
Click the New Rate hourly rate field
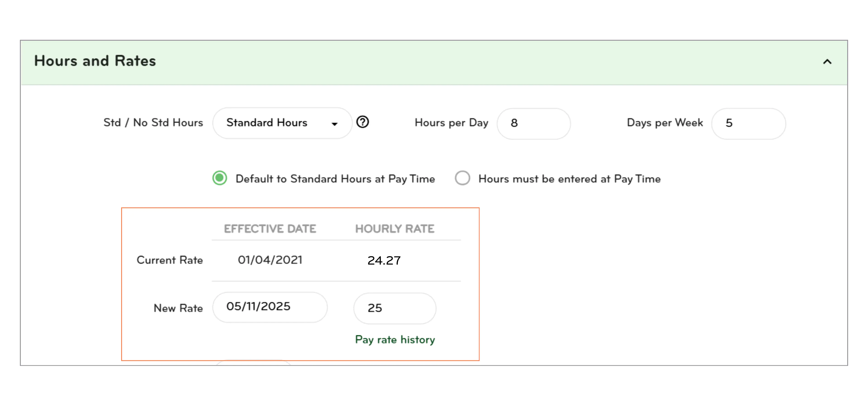pos(395,308)
